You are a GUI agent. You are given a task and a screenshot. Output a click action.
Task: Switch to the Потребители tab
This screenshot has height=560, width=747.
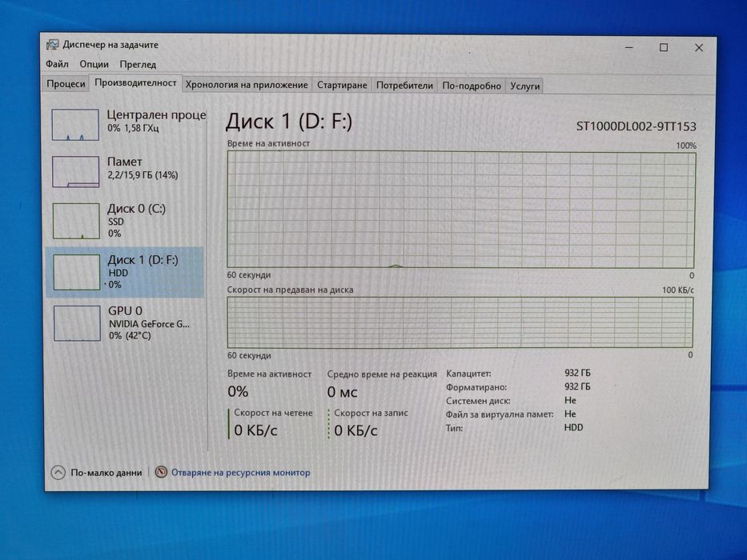(x=404, y=86)
